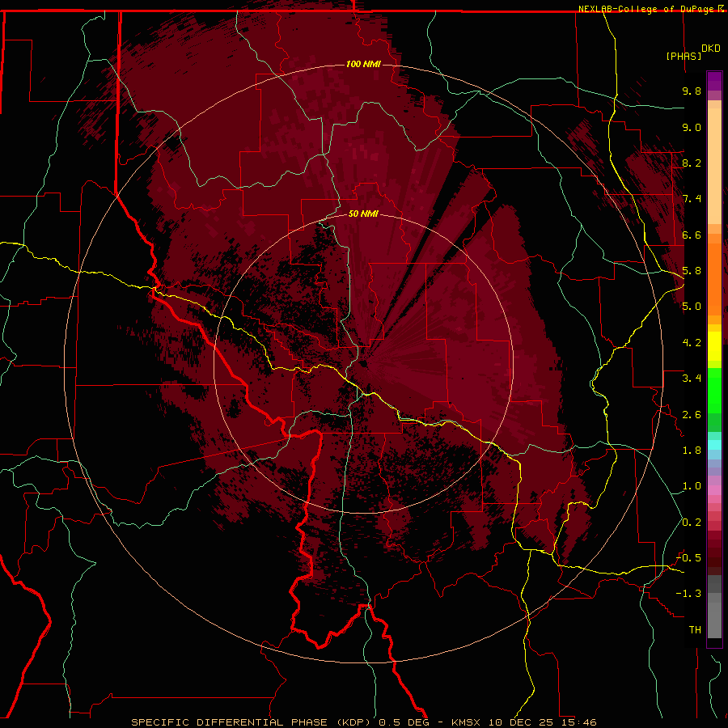Click the -0.5 legend value
Image resolution: width=728 pixels, height=728 pixels.
tap(688, 558)
